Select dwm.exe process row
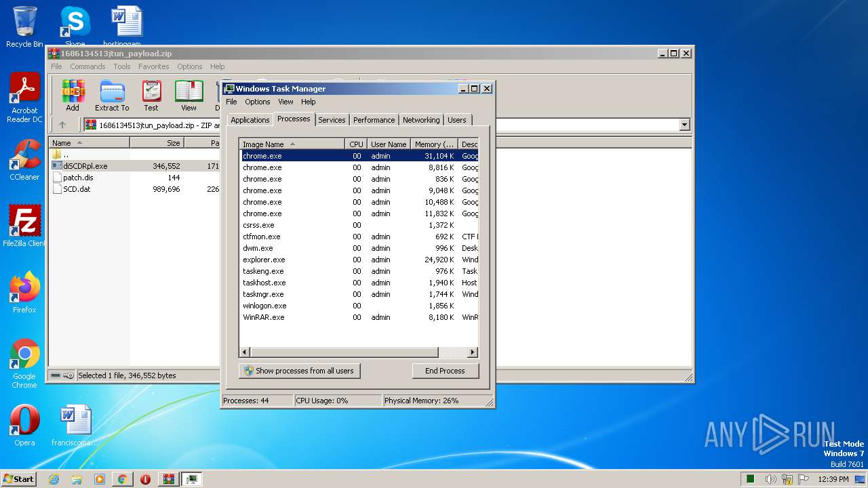This screenshot has width=868, height=488. [359, 248]
